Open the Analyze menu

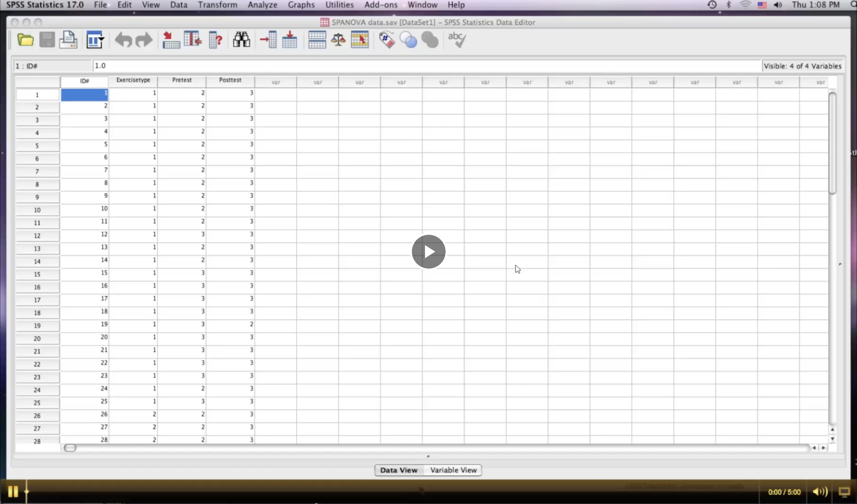tap(262, 5)
